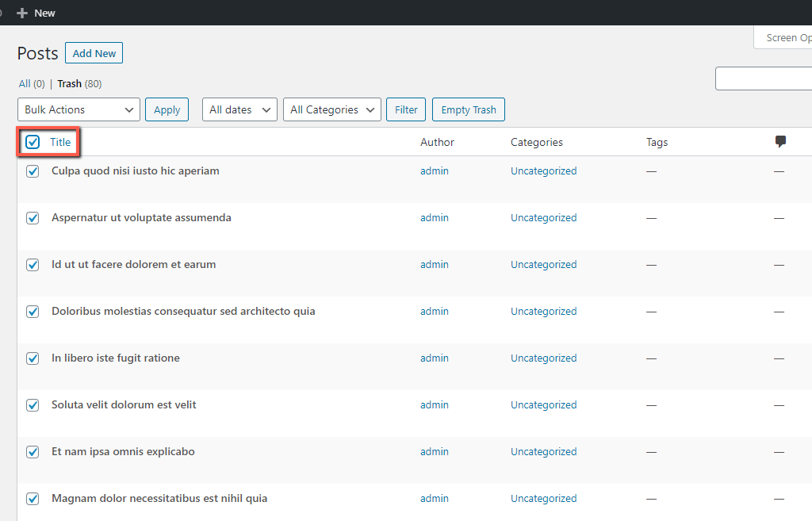
Task: Deselect 'Doloribus molestias consequatur sed architecto quia' checkbox
Action: click(33, 312)
